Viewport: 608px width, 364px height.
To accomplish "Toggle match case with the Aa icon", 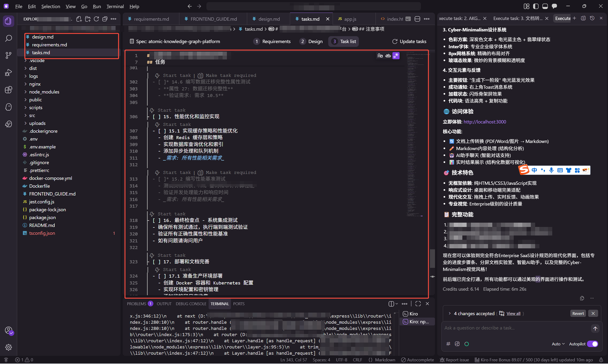I will (380, 56).
